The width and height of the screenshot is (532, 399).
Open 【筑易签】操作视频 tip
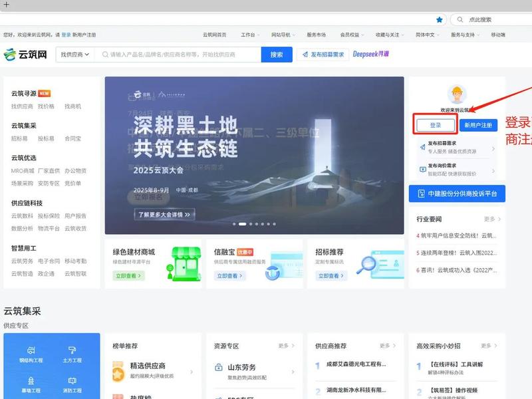click(453, 390)
